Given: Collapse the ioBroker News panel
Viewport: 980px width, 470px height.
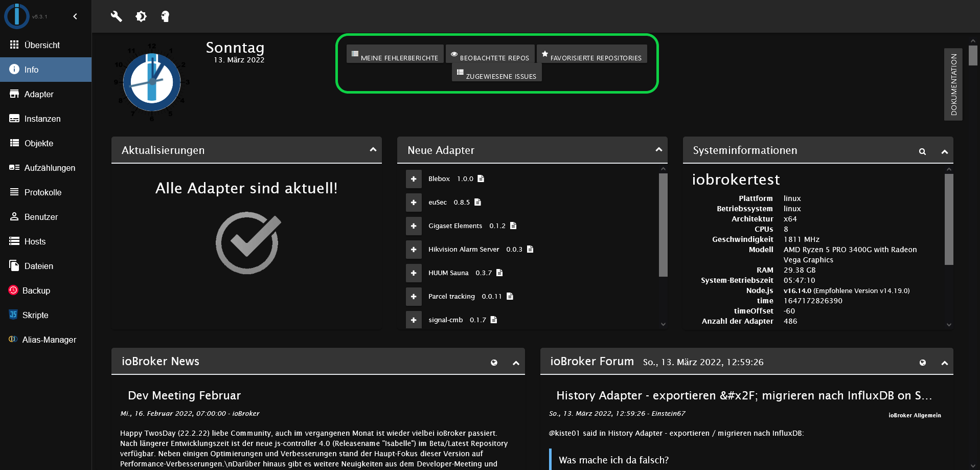Looking at the screenshot, I should click(516, 363).
